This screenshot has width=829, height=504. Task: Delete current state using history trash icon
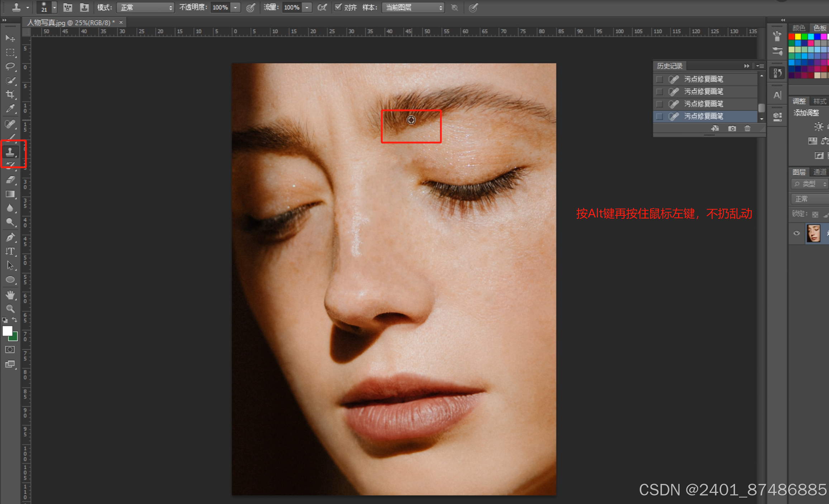(x=747, y=128)
